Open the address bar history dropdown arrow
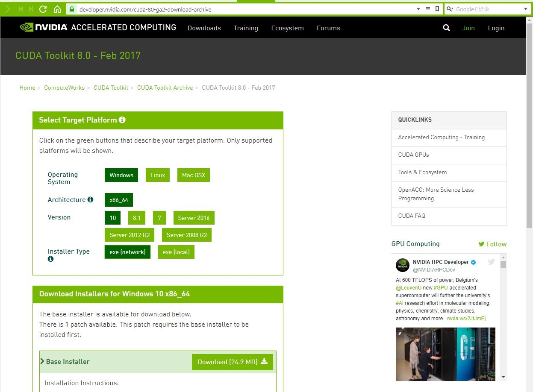533x392 pixels. (x=418, y=9)
